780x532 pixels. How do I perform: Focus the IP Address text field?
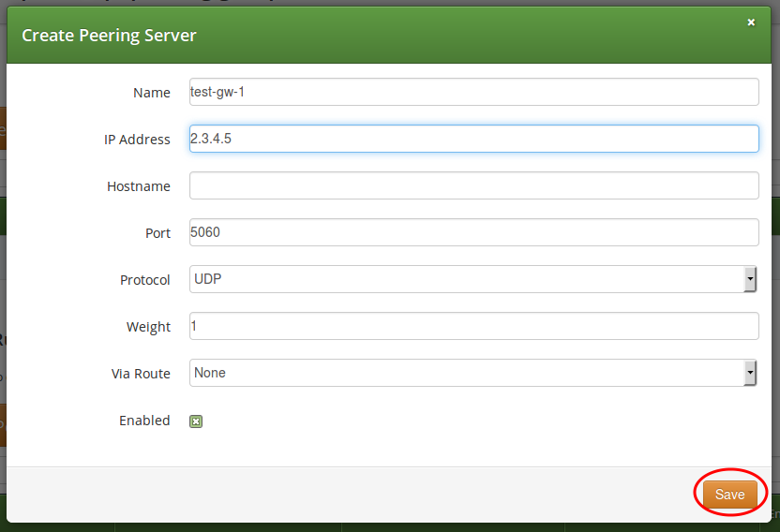click(473, 139)
